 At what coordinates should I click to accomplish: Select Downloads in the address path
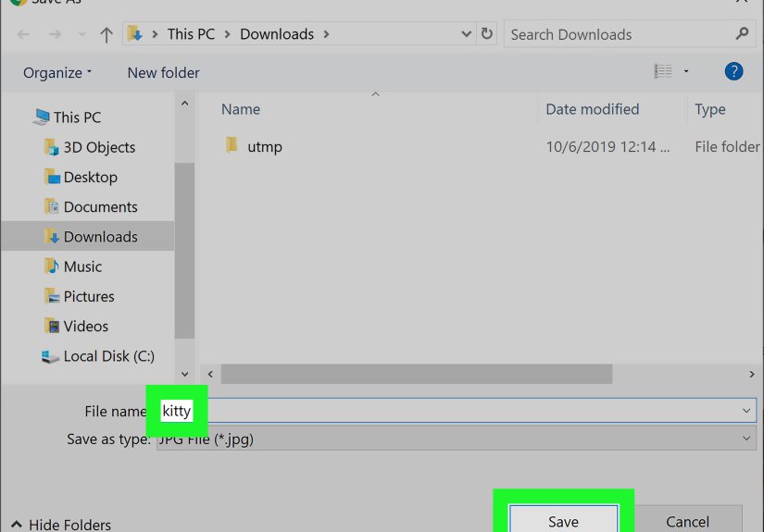277,34
